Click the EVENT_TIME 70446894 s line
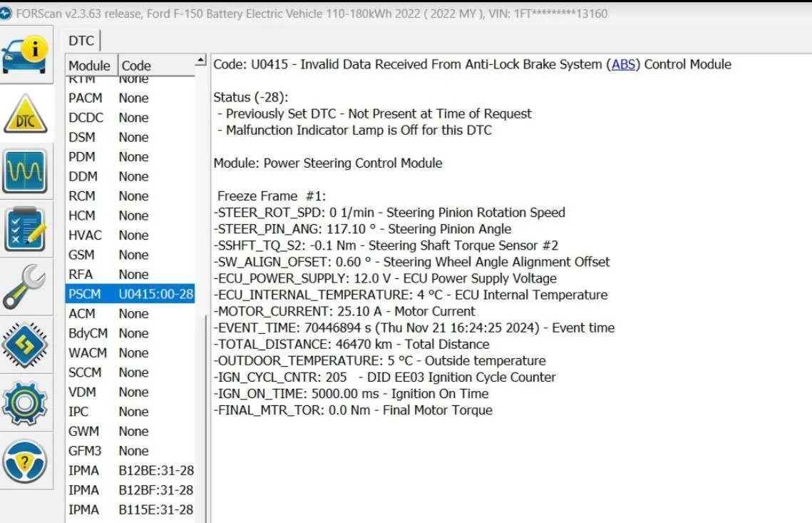Screen dimensions: 812x523 [x=413, y=328]
